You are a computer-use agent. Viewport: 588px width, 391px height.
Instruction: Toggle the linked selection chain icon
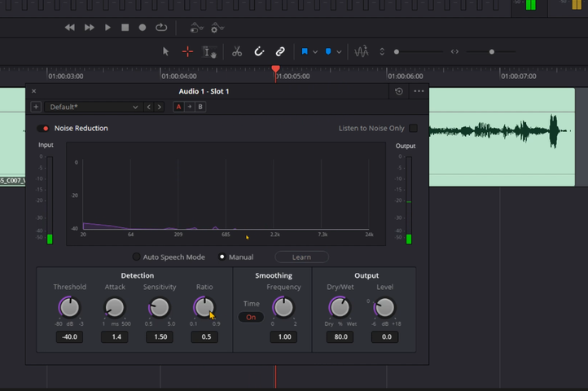(280, 51)
